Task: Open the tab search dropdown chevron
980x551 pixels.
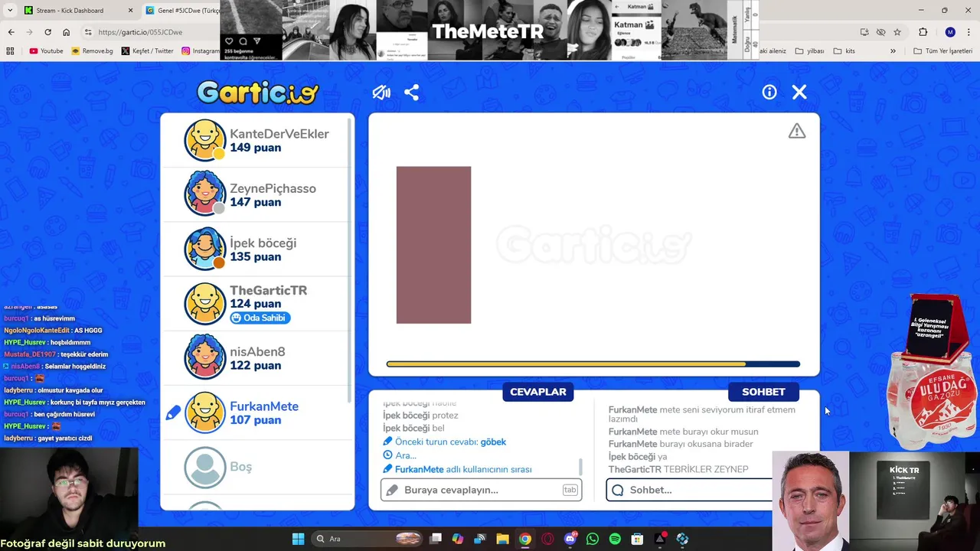Action: pos(10,11)
